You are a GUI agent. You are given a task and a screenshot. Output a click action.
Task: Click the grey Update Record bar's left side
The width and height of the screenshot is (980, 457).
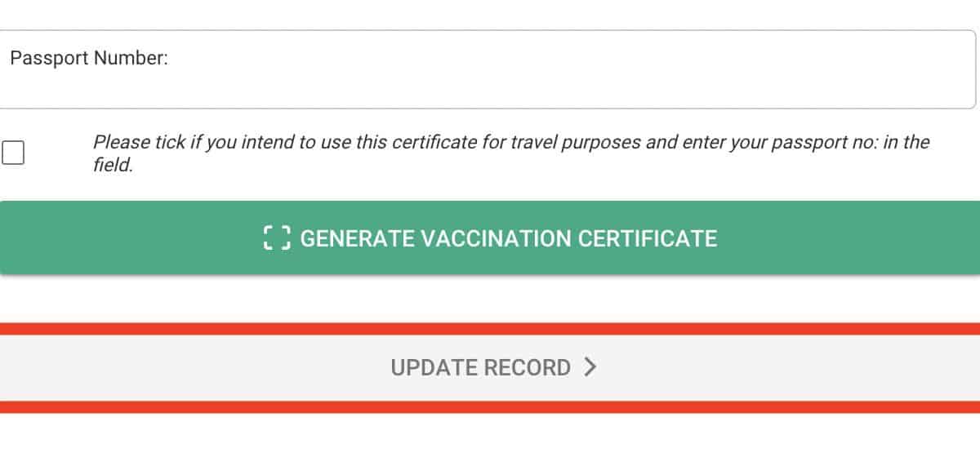click(x=122, y=367)
